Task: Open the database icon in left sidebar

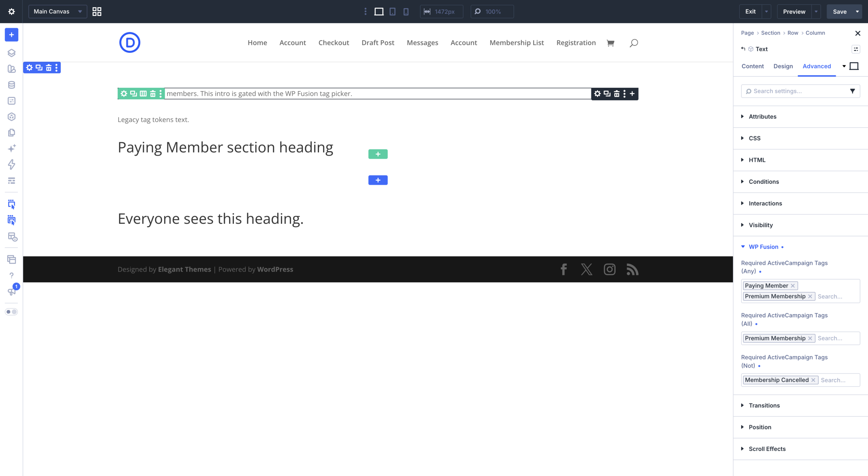Action: click(12, 85)
